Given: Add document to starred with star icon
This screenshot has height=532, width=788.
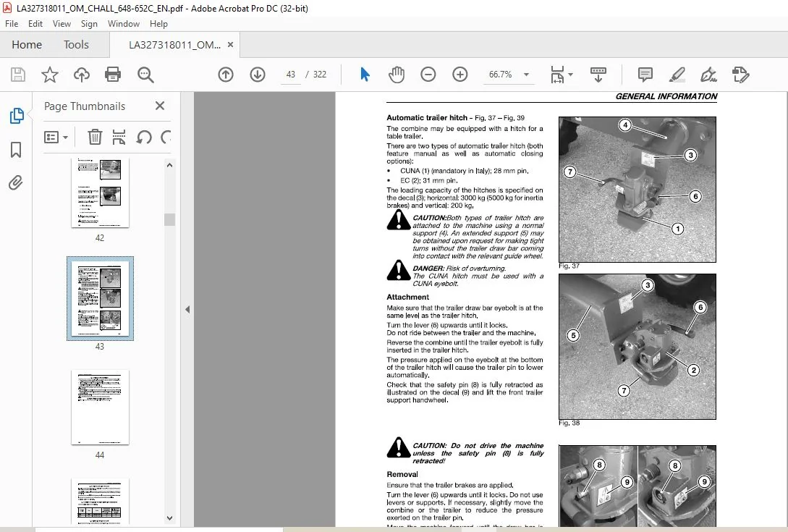Looking at the screenshot, I should point(49,75).
